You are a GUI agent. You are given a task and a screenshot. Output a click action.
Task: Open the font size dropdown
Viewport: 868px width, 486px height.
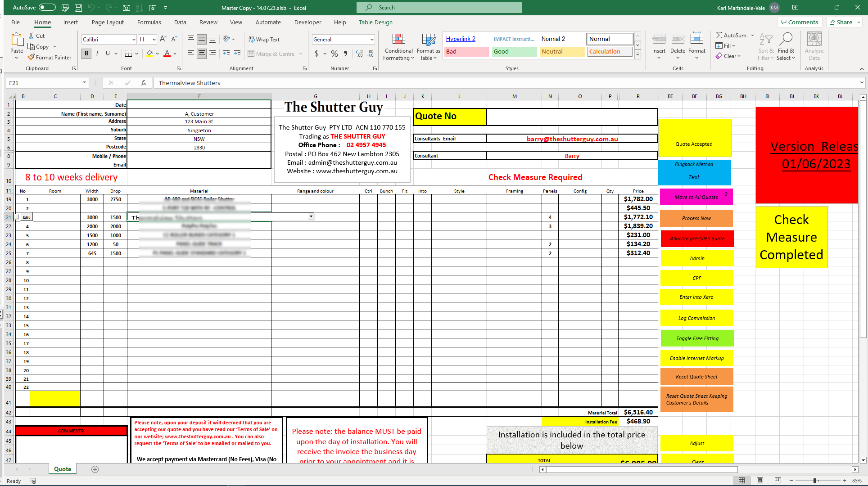(x=154, y=40)
